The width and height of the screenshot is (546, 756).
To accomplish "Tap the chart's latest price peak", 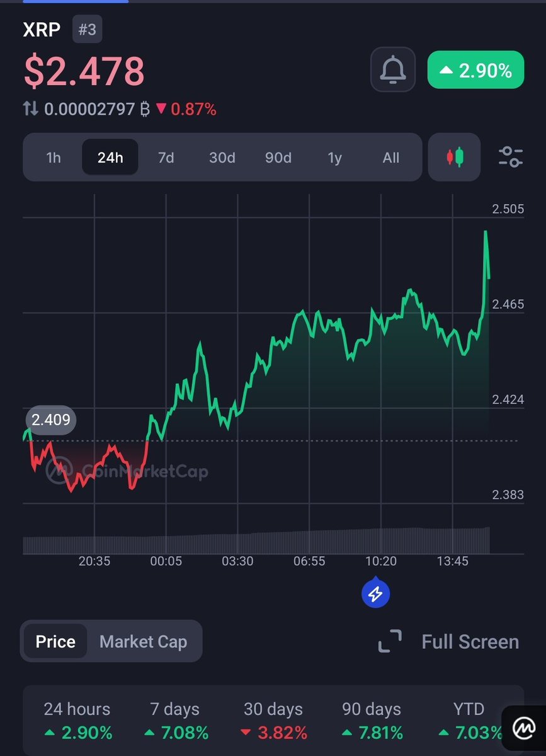I will point(486,233).
